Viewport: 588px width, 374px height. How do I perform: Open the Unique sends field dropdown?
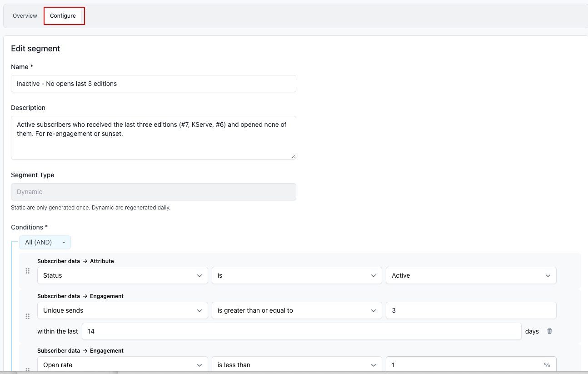123,310
